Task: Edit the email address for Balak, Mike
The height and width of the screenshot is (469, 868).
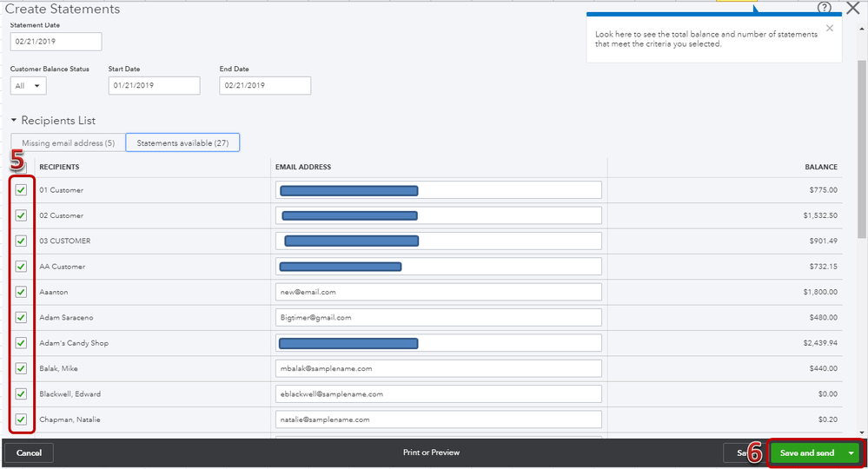Action: click(438, 368)
